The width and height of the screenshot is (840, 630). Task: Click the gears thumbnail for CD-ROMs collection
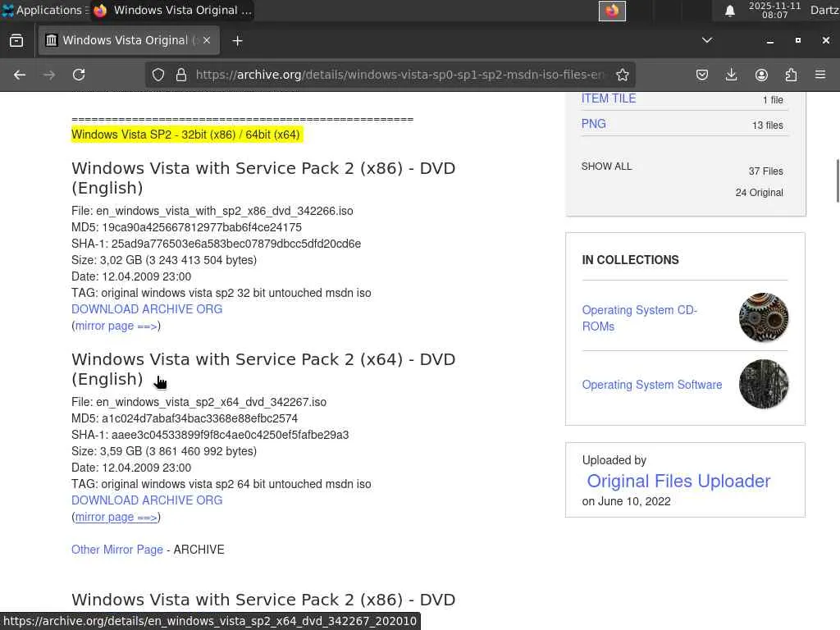pos(764,317)
